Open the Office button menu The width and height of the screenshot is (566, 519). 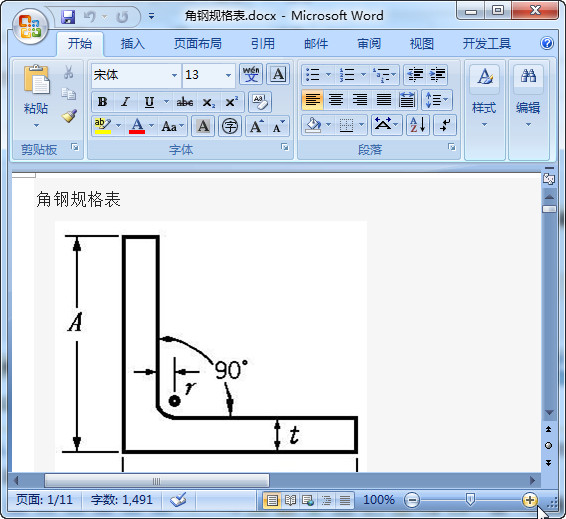tap(30, 27)
